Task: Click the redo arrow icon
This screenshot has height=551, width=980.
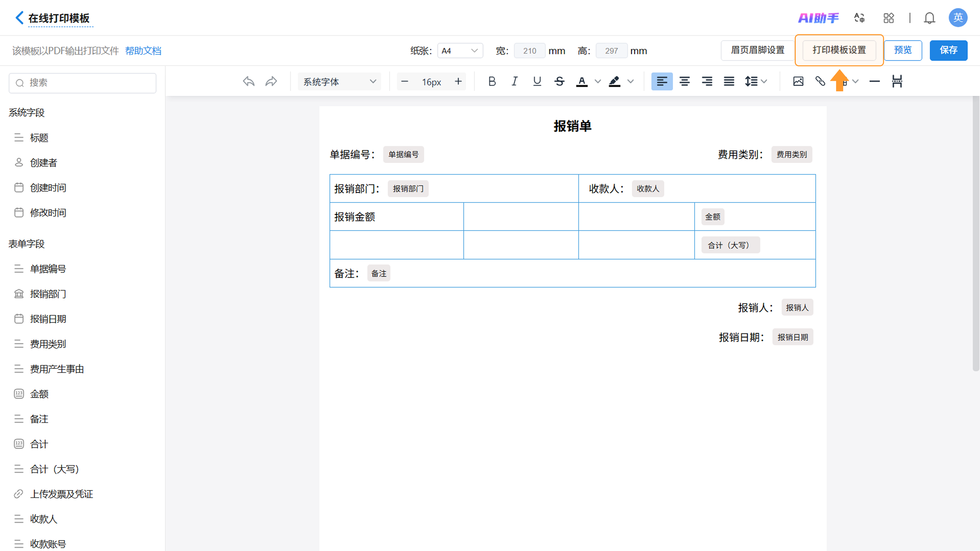Action: click(271, 81)
